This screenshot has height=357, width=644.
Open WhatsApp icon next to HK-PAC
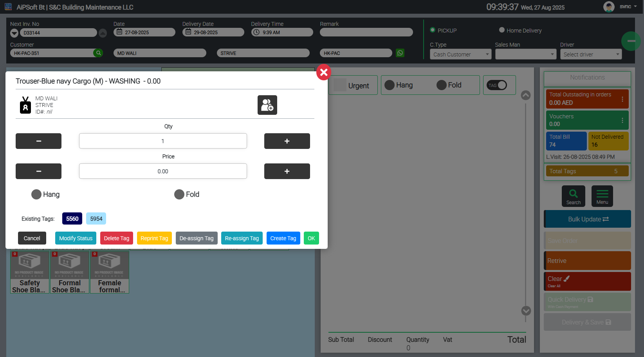pos(400,53)
